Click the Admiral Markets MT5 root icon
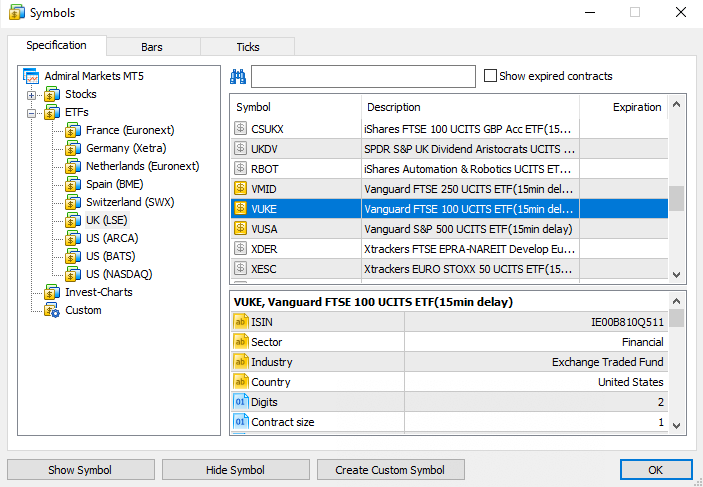Image resolution: width=703 pixels, height=487 pixels. point(31,76)
